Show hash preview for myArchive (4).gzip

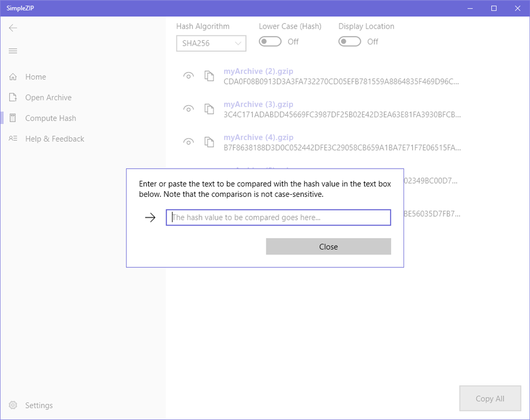188,142
